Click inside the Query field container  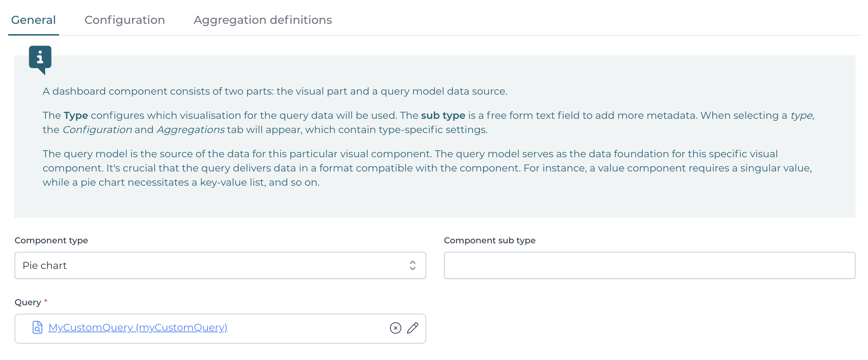[249, 328]
